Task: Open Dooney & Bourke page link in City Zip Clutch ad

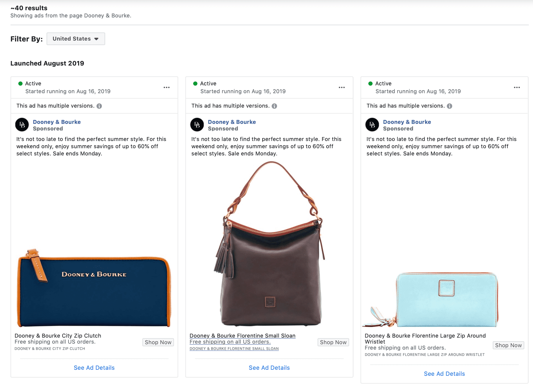Action: (57, 122)
